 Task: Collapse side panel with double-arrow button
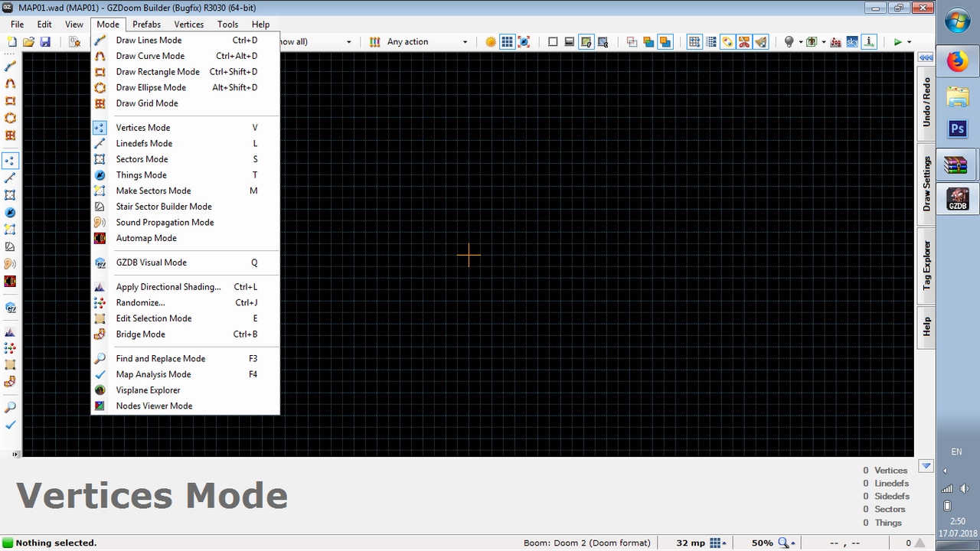tap(926, 57)
